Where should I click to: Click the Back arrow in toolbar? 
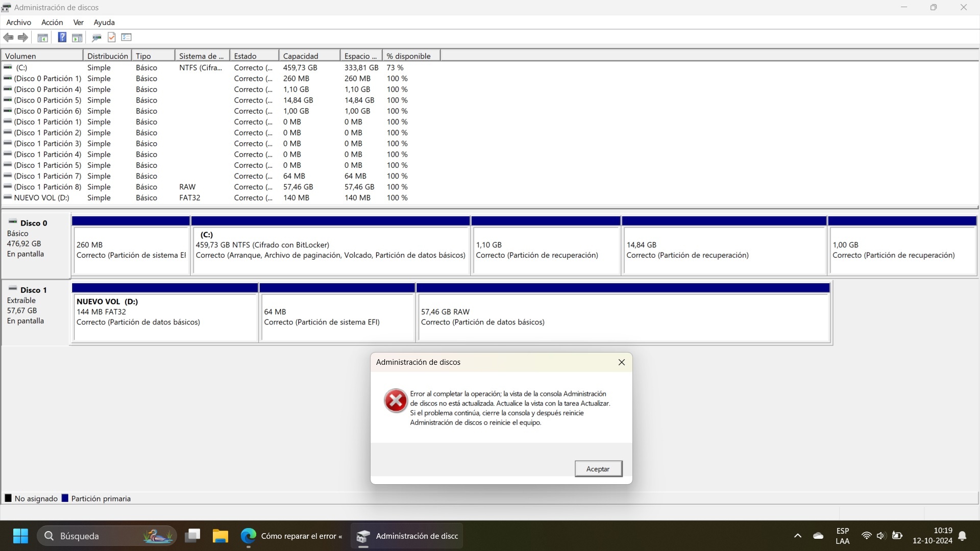click(8, 37)
